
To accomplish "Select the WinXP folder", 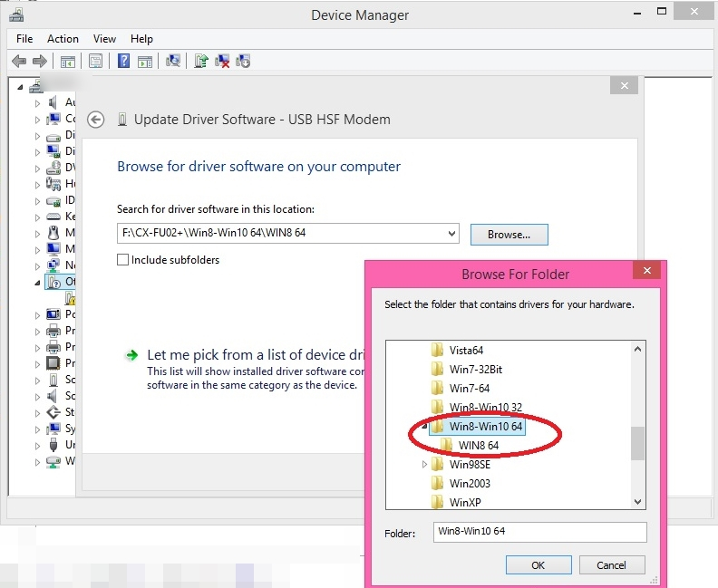I will tap(465, 502).
